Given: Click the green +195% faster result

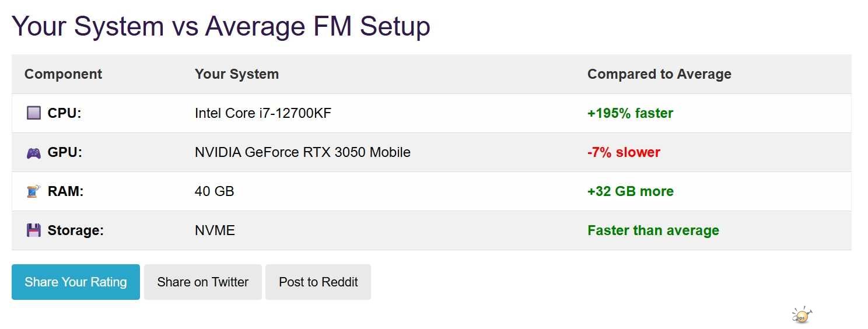Looking at the screenshot, I should (x=630, y=113).
